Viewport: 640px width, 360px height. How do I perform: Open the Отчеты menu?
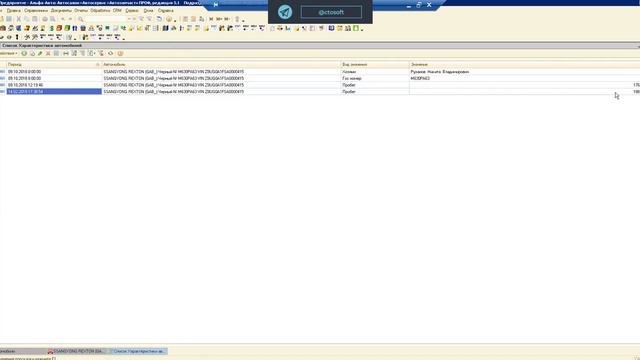81,11
